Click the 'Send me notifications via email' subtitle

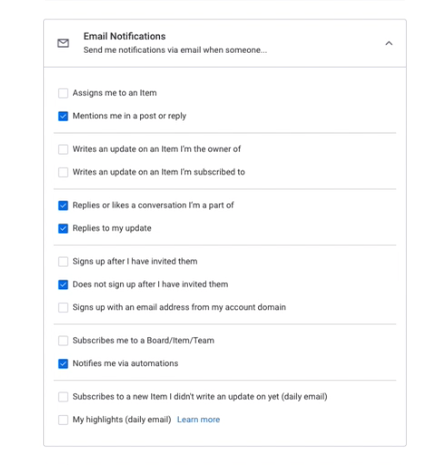pos(175,50)
